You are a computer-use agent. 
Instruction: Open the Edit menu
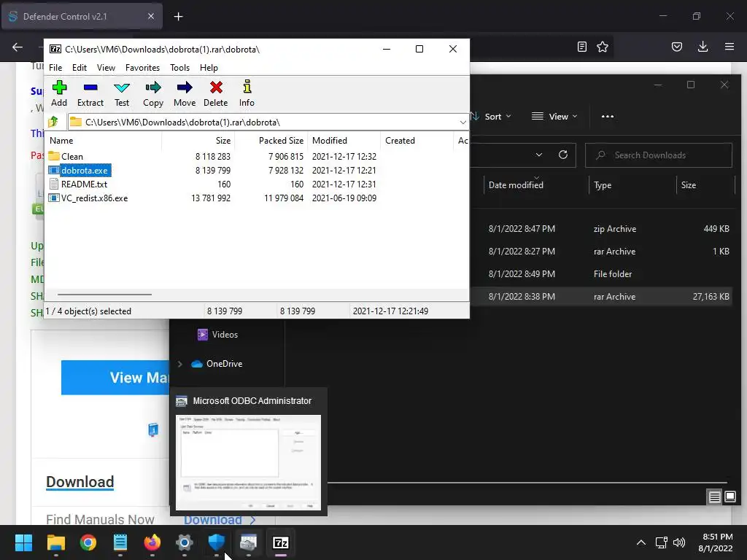79,68
